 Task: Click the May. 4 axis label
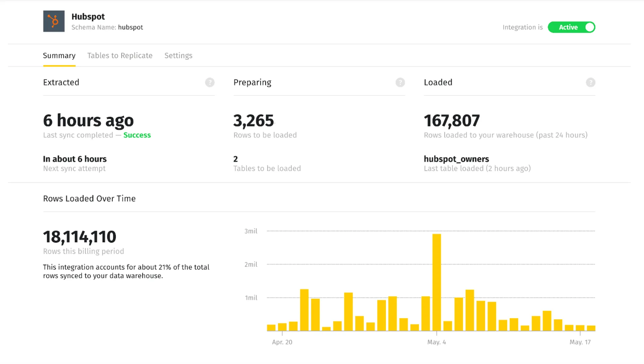pyautogui.click(x=436, y=342)
